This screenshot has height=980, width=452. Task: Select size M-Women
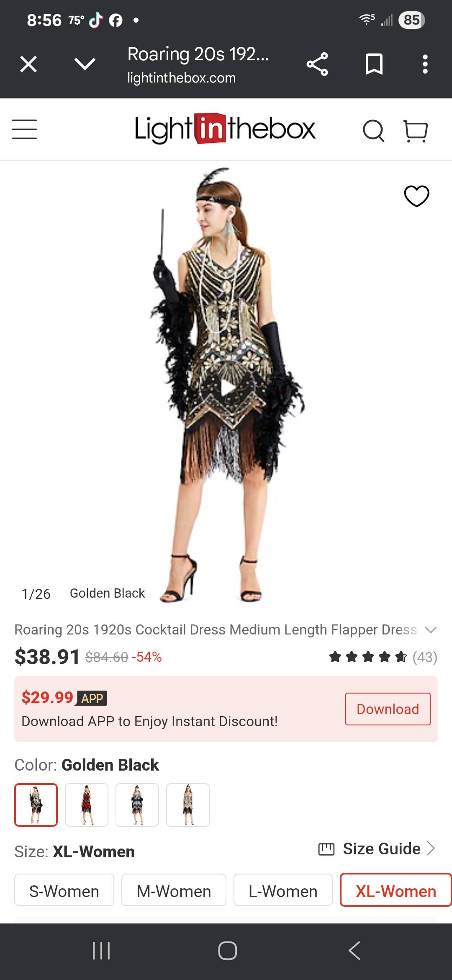tap(174, 890)
